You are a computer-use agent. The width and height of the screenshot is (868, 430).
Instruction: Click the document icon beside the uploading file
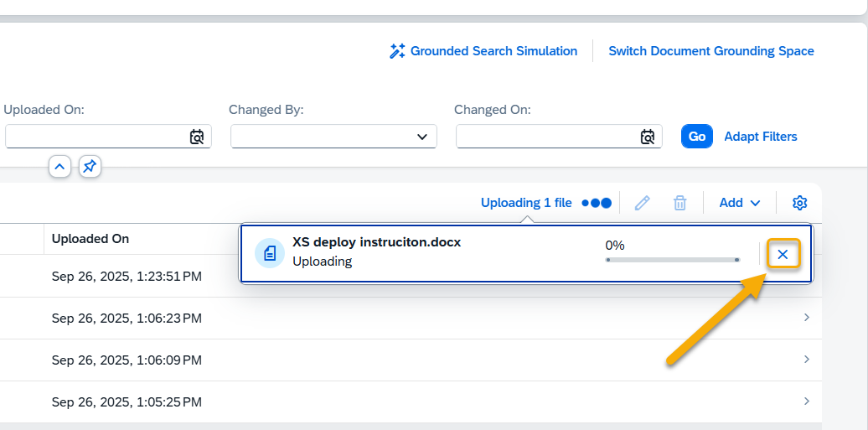point(269,253)
